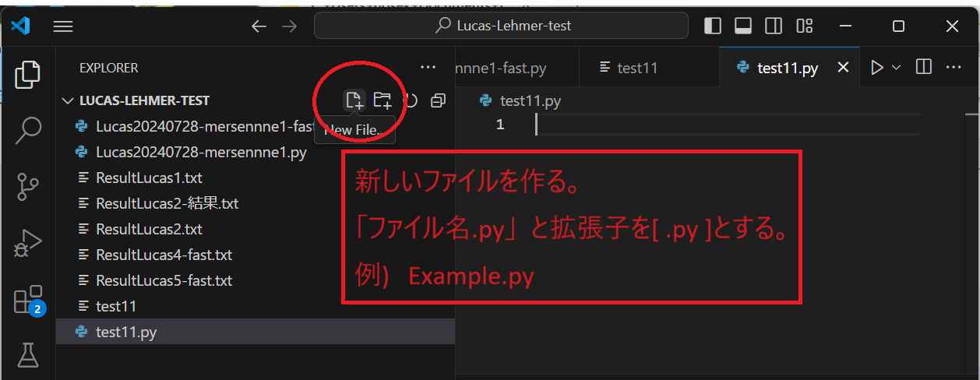Go back using the left arrow
Viewport: 980px width, 380px height.
(x=259, y=26)
